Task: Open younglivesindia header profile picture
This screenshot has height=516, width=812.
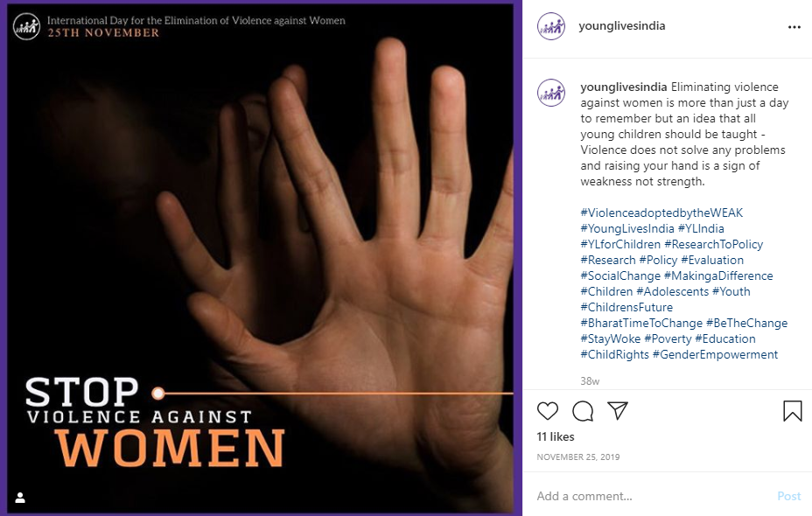Action: pyautogui.click(x=551, y=26)
